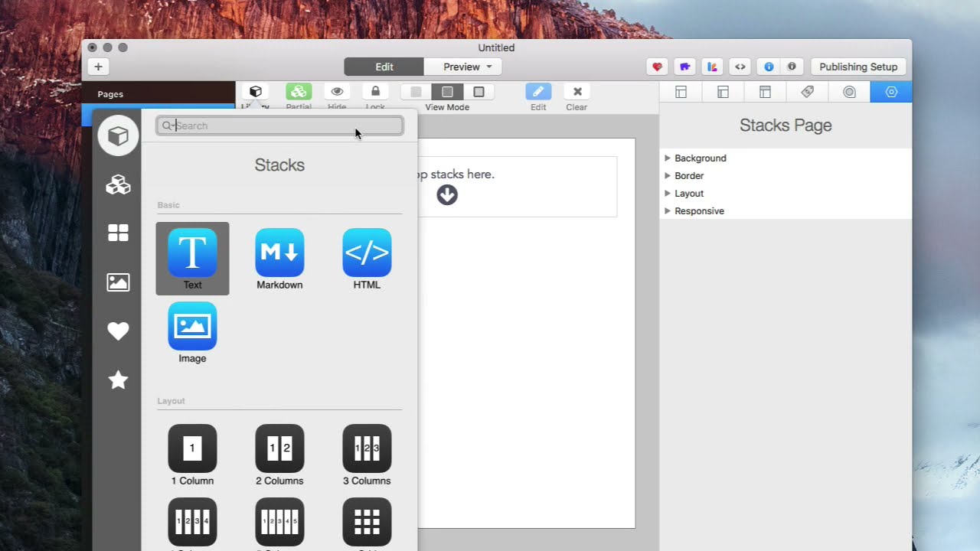Click the 'Untitled' window title
Viewport: 980px width, 551px height.
[x=496, y=47]
